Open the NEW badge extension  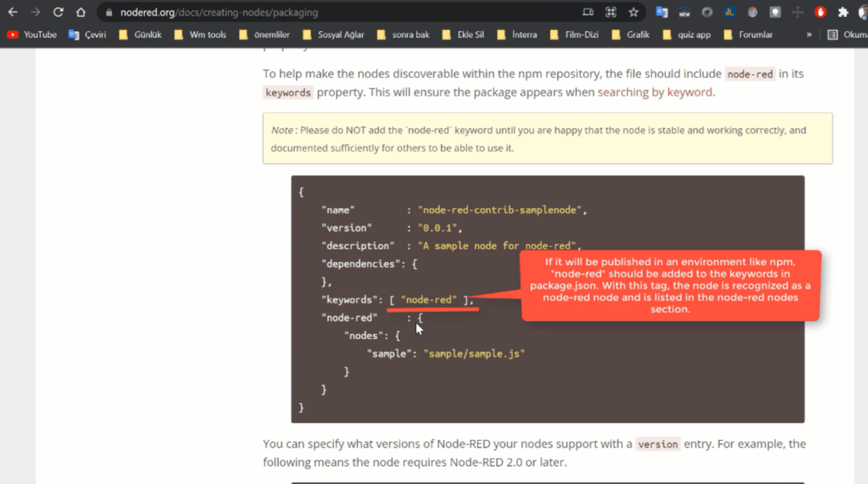(x=684, y=12)
